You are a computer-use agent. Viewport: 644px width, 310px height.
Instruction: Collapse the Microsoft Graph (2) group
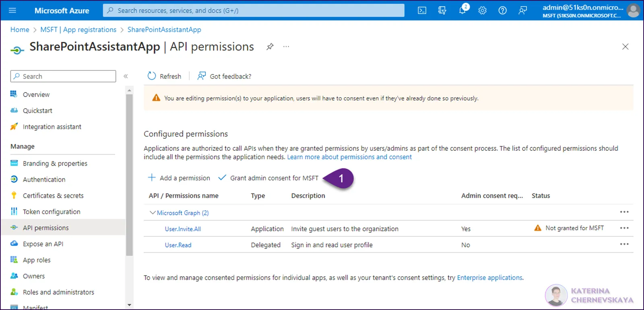[x=153, y=213]
